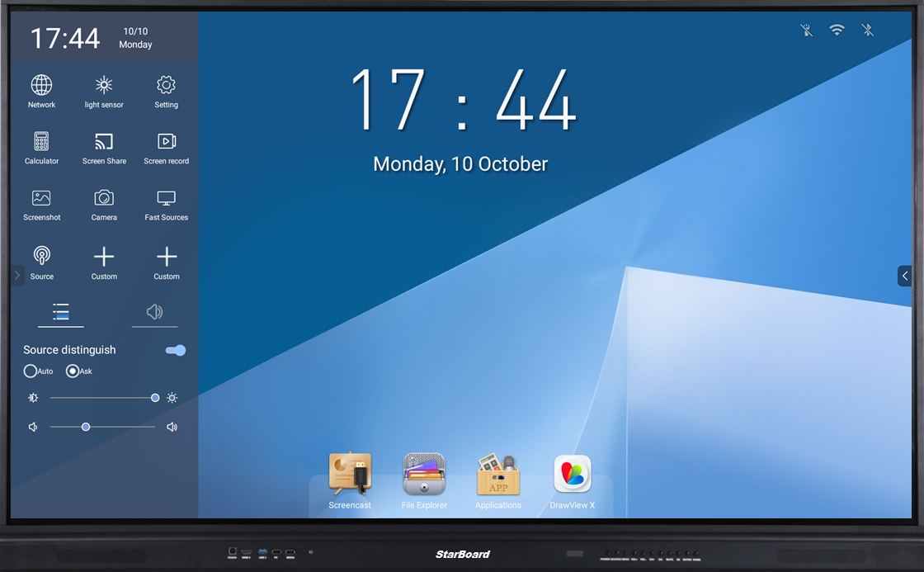Select the Auto radio button
Screen dimensions: 924x572
31,371
